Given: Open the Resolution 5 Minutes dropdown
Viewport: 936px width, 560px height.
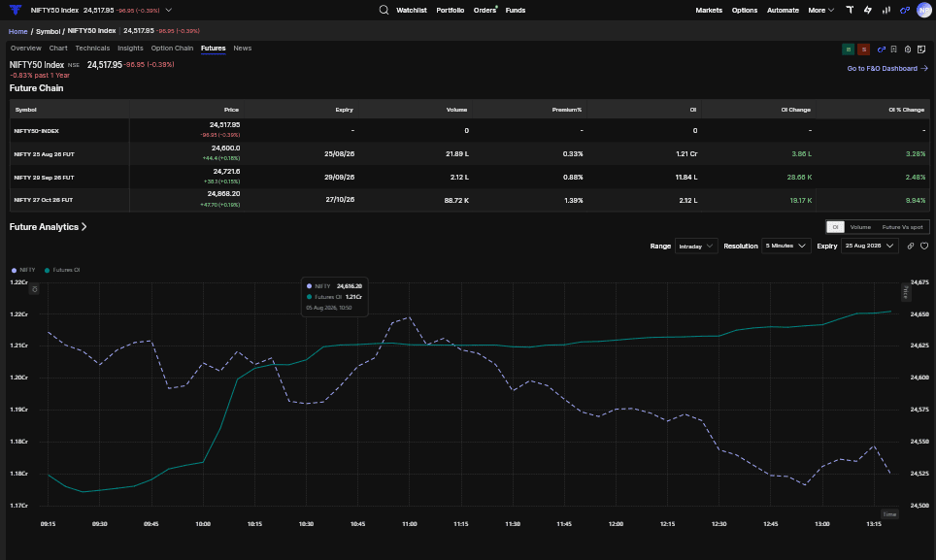Looking at the screenshot, I should coord(786,246).
